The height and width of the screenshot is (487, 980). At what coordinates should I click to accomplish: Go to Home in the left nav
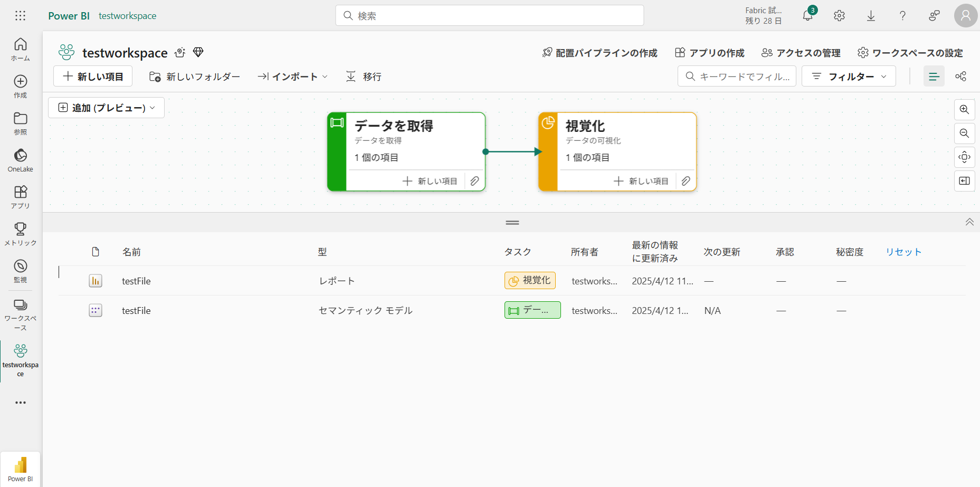click(21, 50)
